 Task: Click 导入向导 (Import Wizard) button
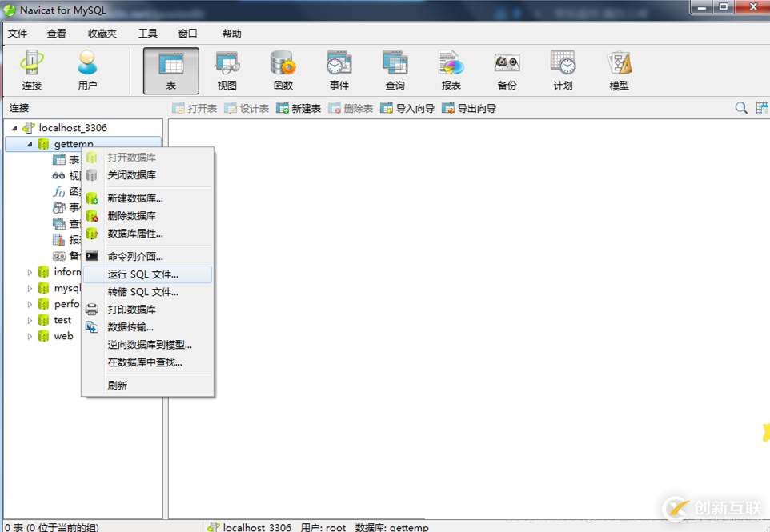coord(407,109)
